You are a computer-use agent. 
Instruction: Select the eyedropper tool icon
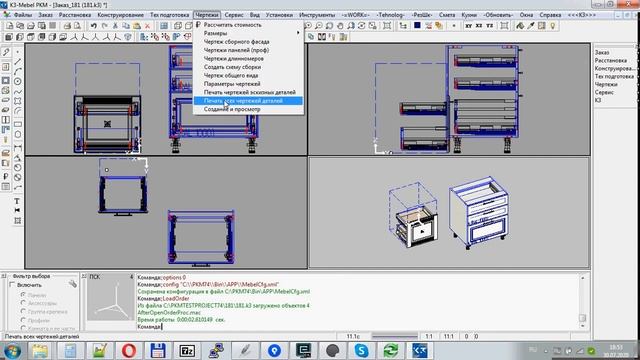(x=531, y=26)
